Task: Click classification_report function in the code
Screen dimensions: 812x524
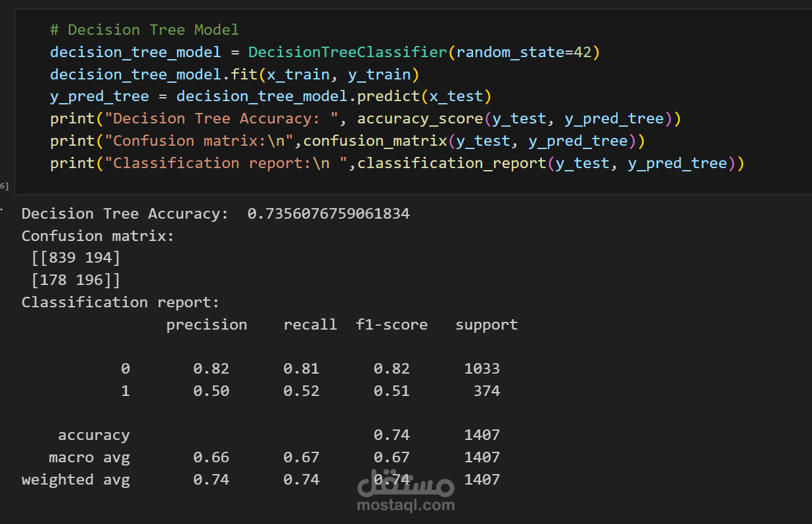Action: 451,164
